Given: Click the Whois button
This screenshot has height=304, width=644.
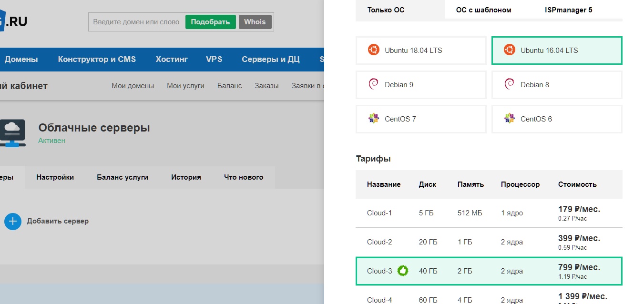Looking at the screenshot, I should 255,22.
